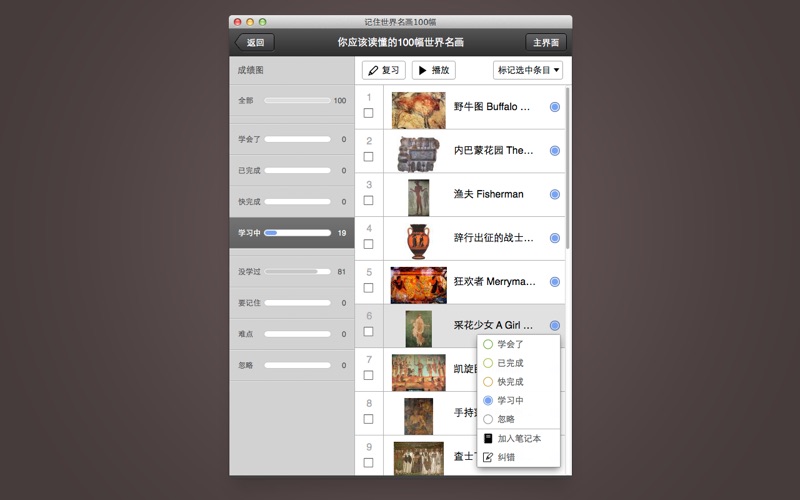Viewport: 800px width, 500px height.
Task: Click the 全部 progress bar in sidebar
Action: pyautogui.click(x=297, y=100)
